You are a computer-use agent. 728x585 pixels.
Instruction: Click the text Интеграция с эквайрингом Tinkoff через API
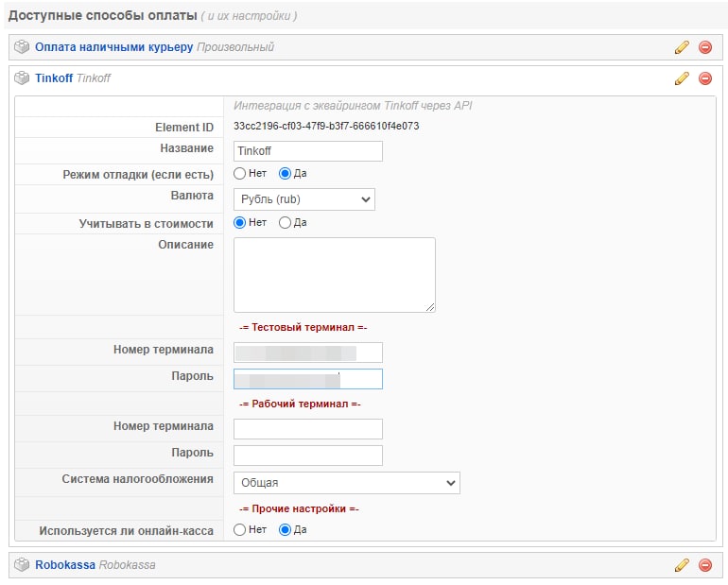pos(353,106)
